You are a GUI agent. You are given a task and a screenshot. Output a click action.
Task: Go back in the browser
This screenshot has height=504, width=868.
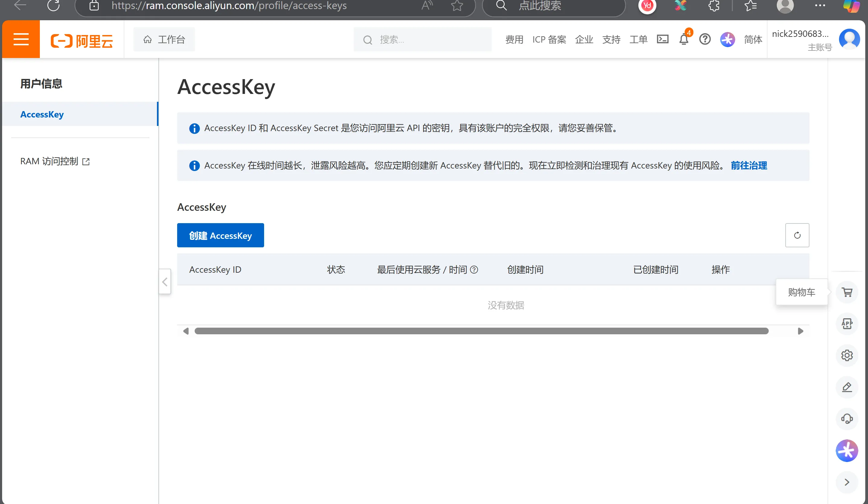pos(20,5)
